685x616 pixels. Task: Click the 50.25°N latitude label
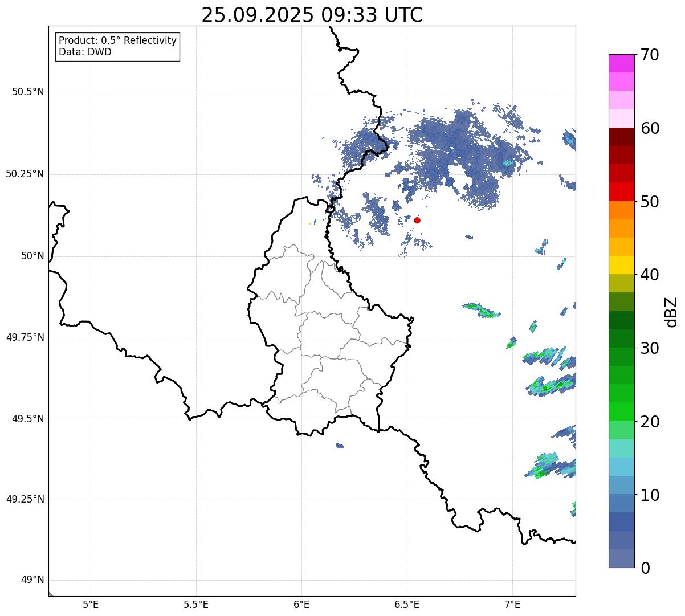25,174
